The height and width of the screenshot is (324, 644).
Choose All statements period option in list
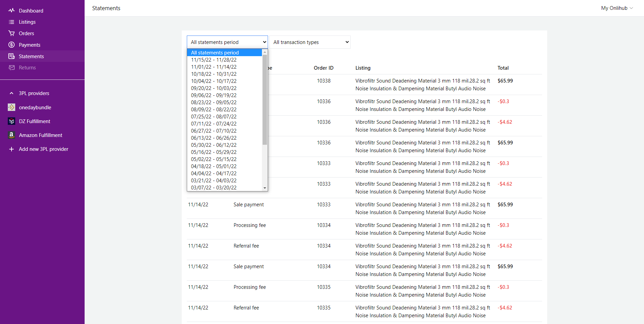click(x=224, y=53)
